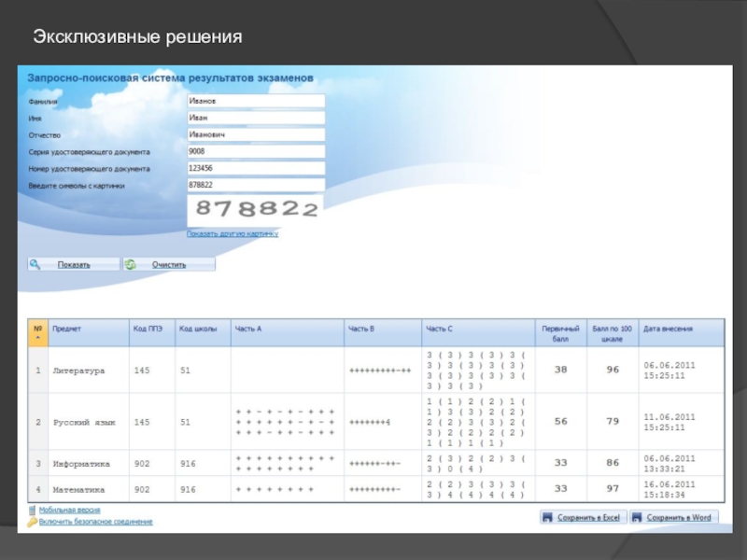Click the key icon for secure connection
Image resolution: width=747 pixels, height=560 pixels.
[x=32, y=522]
